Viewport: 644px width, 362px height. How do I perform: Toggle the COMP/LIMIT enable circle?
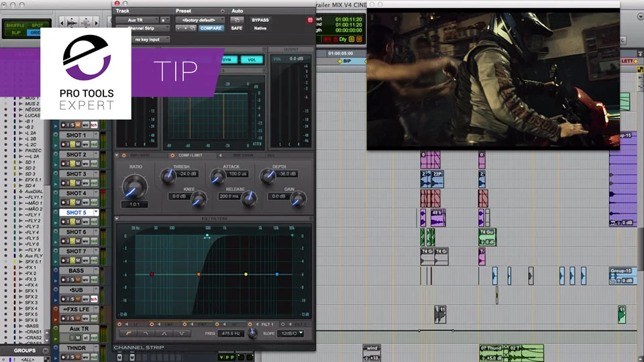point(172,156)
